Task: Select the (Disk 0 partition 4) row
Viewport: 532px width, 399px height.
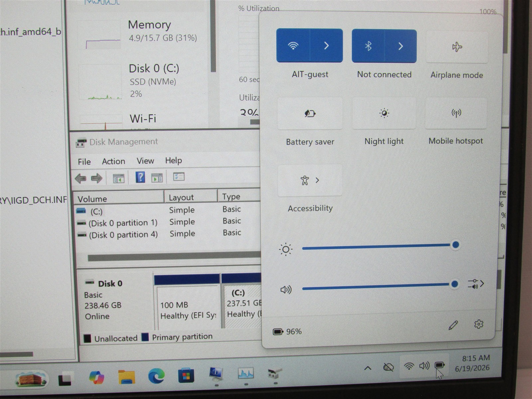Action: click(x=168, y=234)
